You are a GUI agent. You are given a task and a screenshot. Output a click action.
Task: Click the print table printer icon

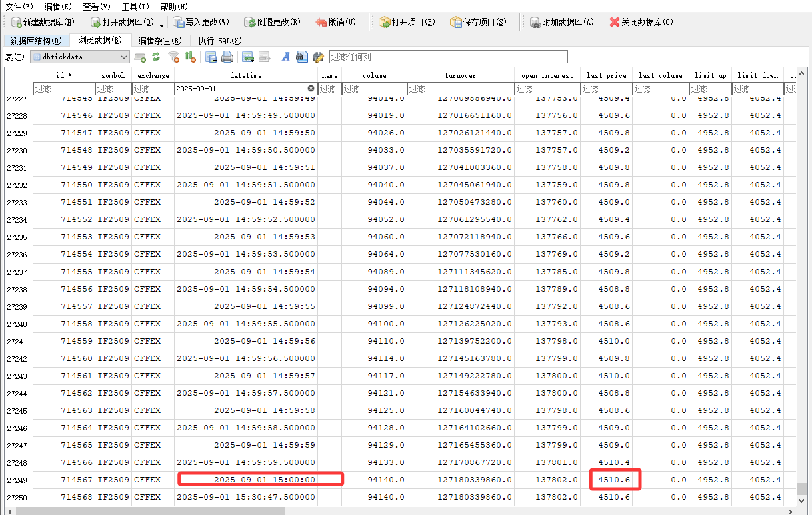[x=227, y=57]
